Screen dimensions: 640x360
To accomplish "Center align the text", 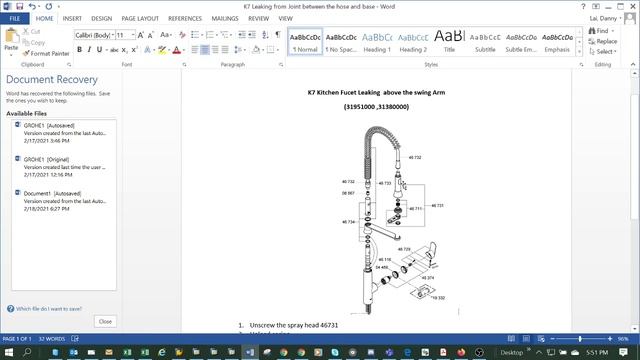I will (205, 50).
